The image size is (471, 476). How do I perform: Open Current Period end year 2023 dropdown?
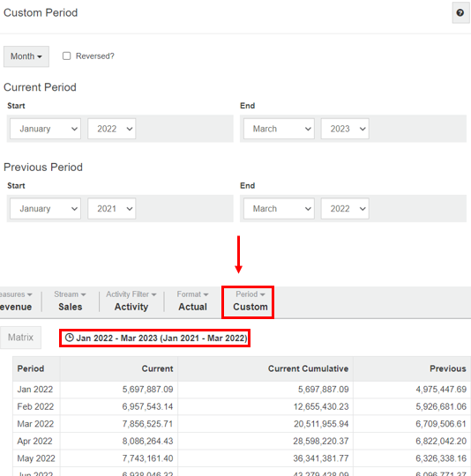(x=345, y=129)
